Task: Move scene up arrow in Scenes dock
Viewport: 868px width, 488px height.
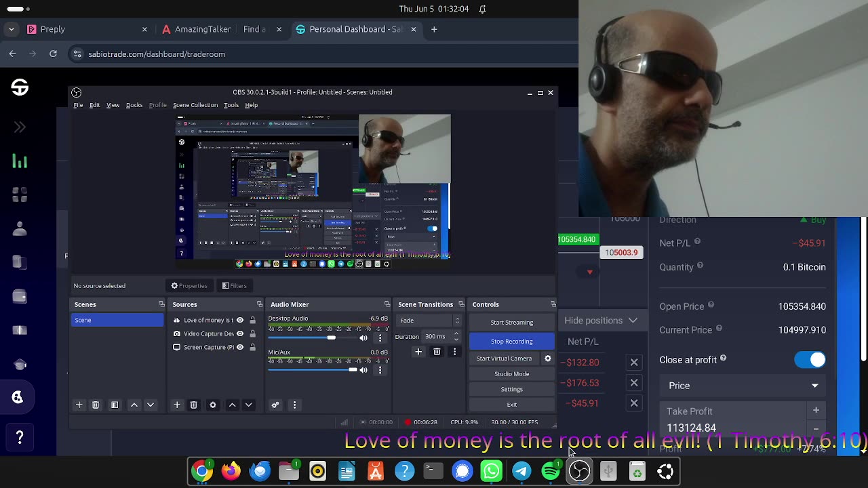Action: point(134,405)
